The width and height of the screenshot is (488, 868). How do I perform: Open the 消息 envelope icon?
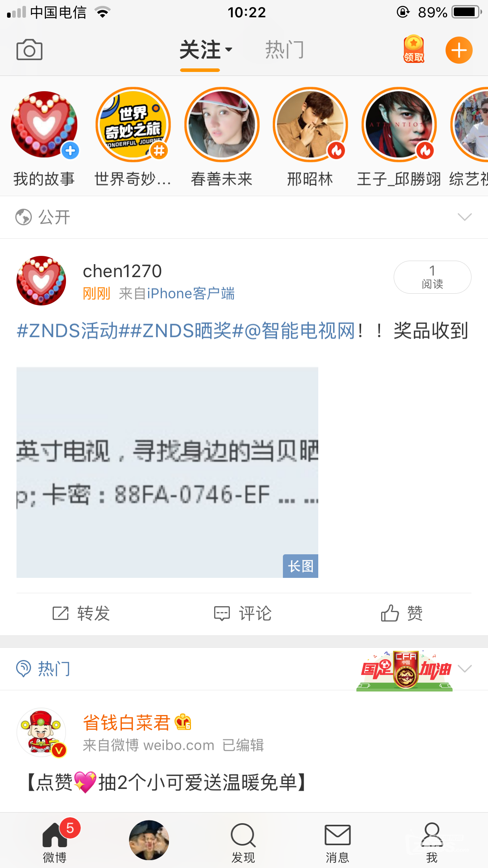pyautogui.click(x=338, y=835)
